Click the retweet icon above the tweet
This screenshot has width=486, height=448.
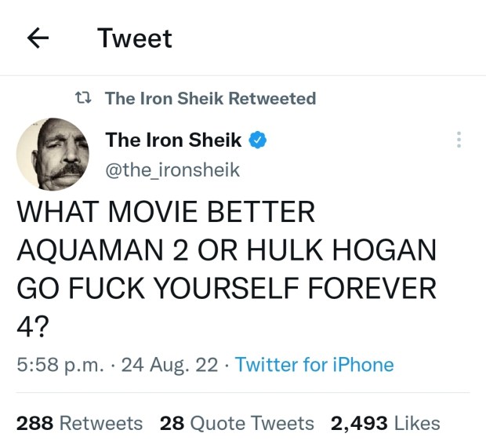[x=82, y=98]
